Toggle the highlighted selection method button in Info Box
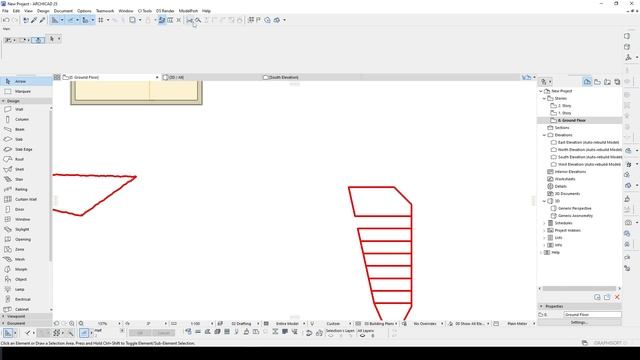 click(38, 40)
